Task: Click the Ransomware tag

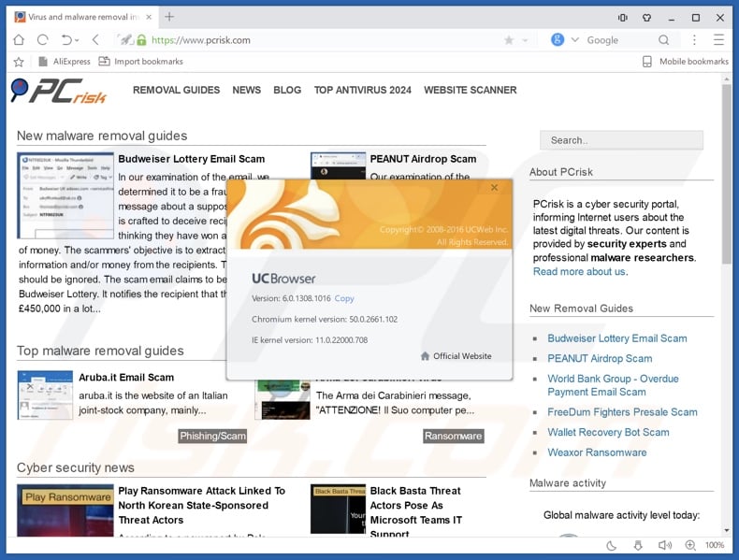Action: coord(453,437)
